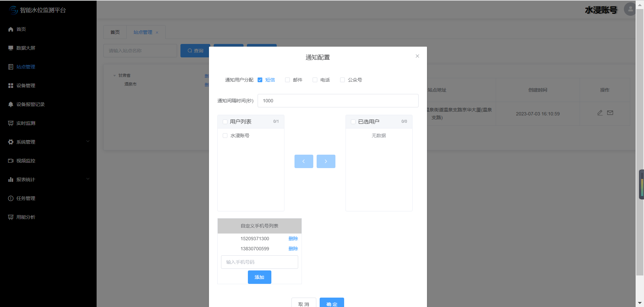Image resolution: width=644 pixels, height=307 pixels.
Task: Click the 站点管理 document icon in sidebar
Action: (x=11, y=67)
